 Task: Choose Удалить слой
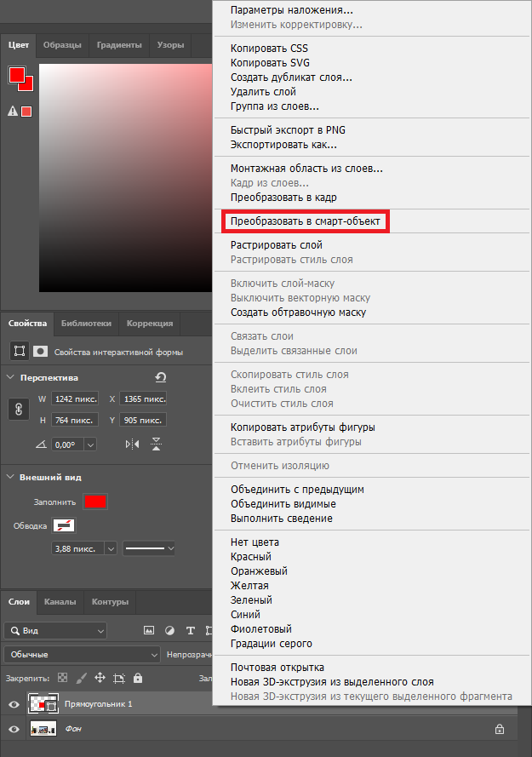point(263,92)
